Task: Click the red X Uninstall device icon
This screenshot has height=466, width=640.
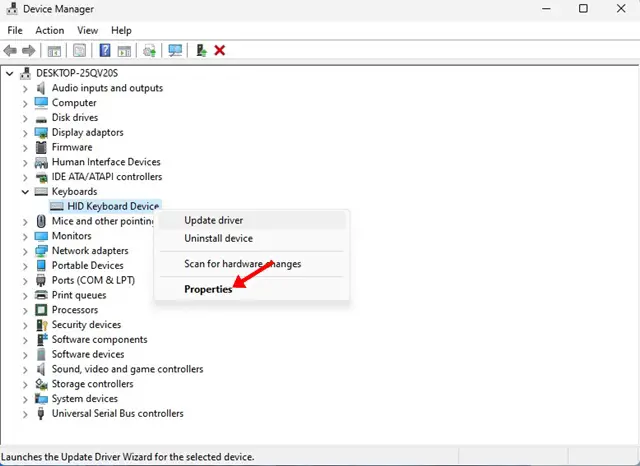Action: (220, 51)
